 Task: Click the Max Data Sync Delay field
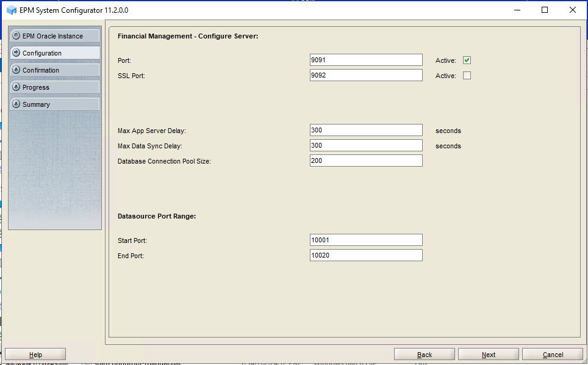(x=366, y=145)
